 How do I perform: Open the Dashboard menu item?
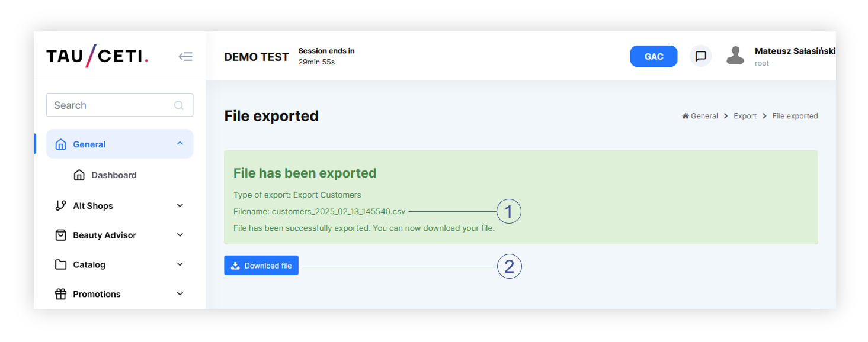pyautogui.click(x=114, y=175)
